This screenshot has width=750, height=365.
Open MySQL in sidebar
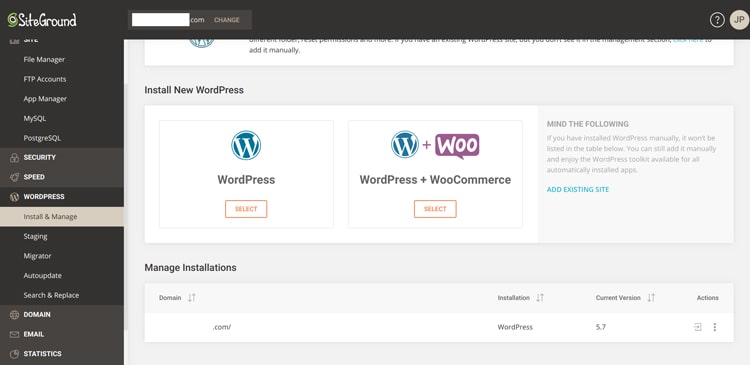(x=34, y=119)
